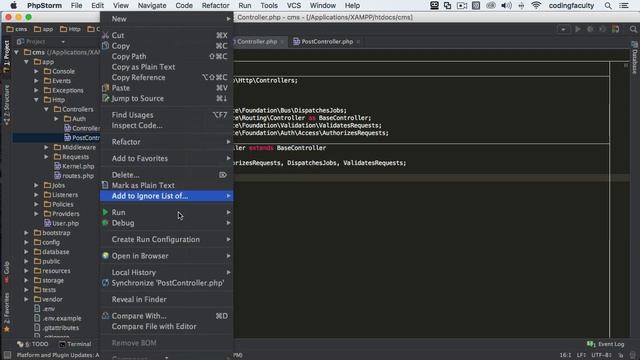Click the volume icon in menu bar

pyautogui.click(x=506, y=6)
